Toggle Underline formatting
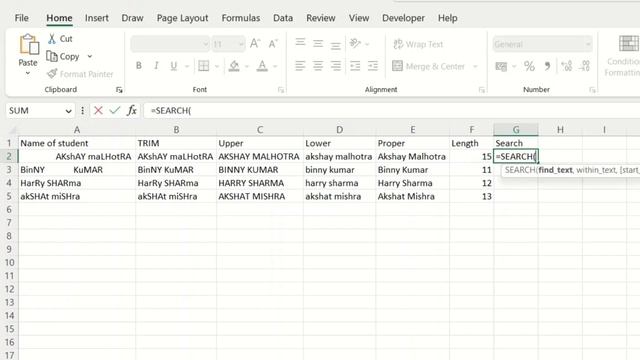This screenshot has width=640, height=360. [x=173, y=66]
